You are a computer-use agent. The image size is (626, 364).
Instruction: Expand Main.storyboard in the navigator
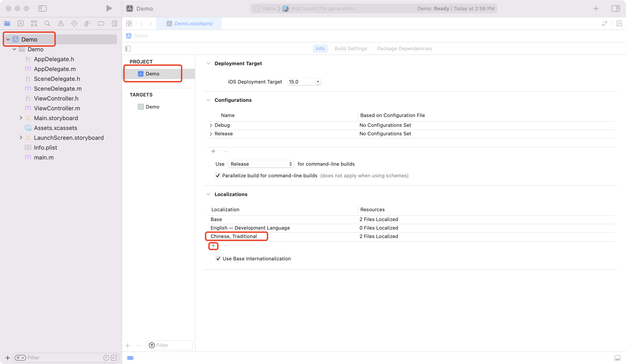coord(21,118)
